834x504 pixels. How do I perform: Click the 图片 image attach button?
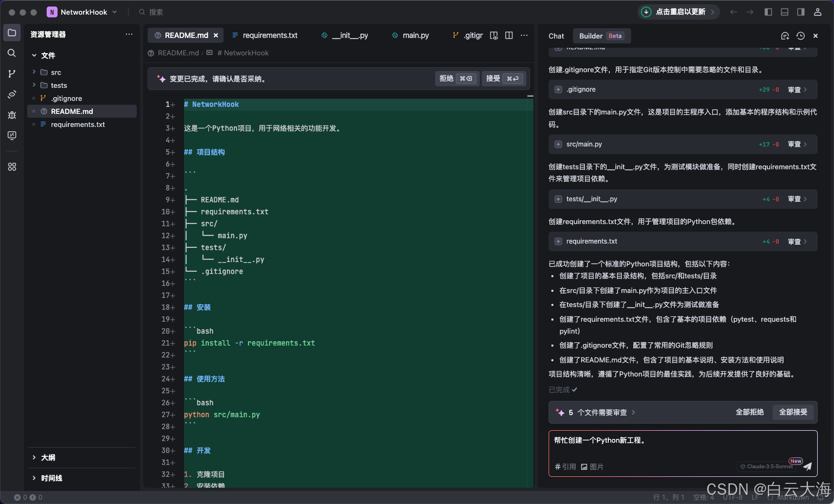click(x=592, y=467)
